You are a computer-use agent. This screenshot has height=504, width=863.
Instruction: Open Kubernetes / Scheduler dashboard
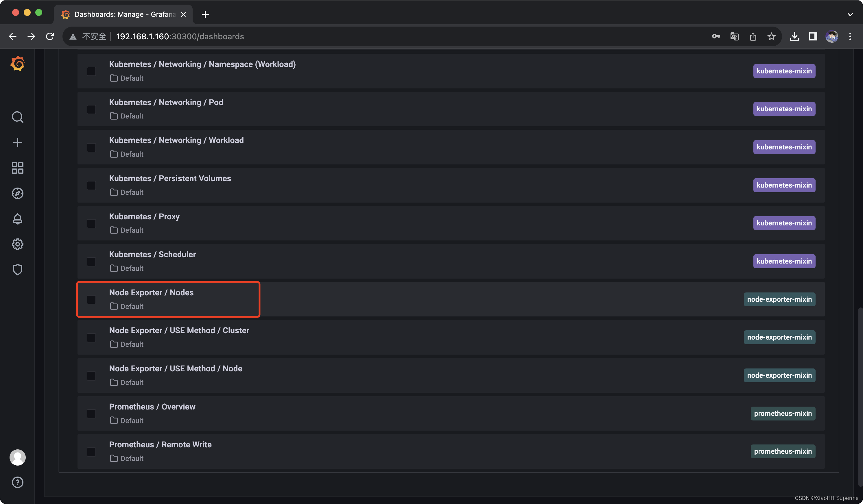pyautogui.click(x=152, y=255)
